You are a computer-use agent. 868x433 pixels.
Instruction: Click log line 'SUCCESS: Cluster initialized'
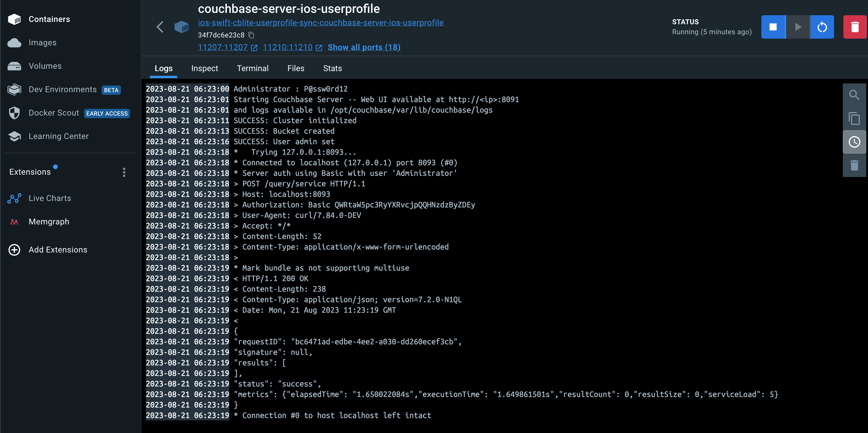pos(295,121)
